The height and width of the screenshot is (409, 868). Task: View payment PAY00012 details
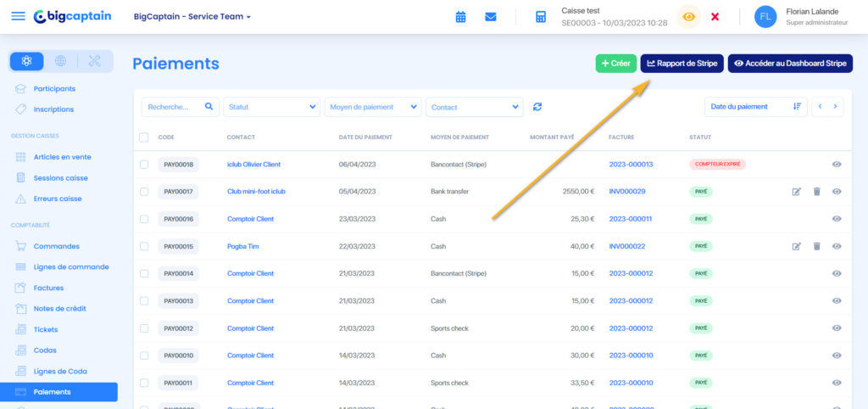[x=837, y=328]
